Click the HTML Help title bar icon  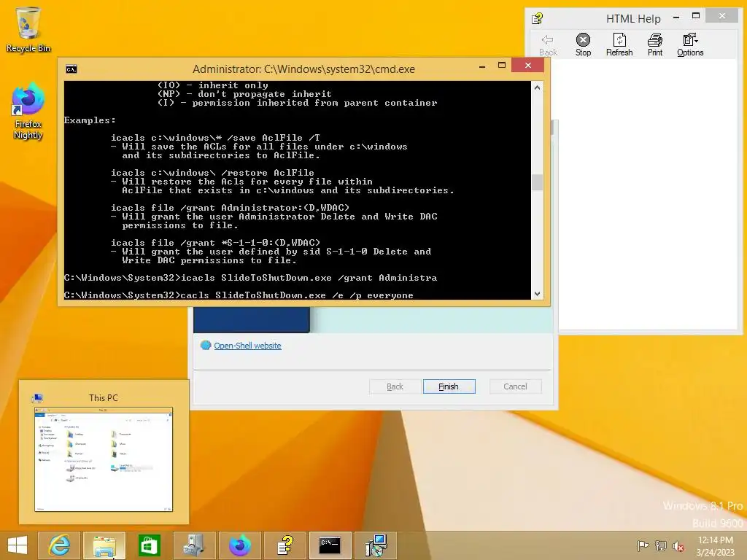coord(538,18)
